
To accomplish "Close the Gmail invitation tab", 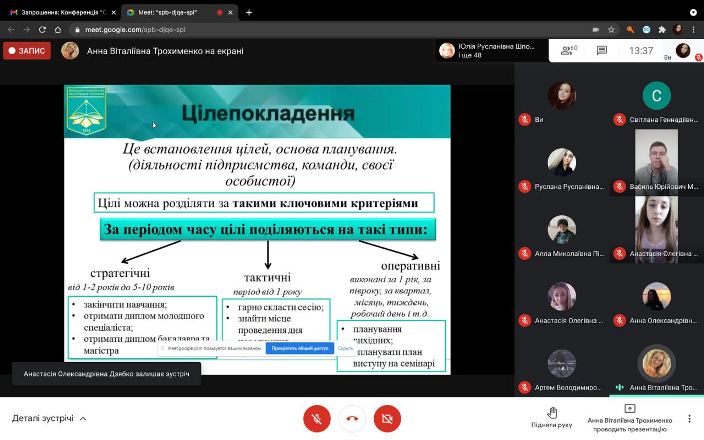I will pyautogui.click(x=113, y=13).
